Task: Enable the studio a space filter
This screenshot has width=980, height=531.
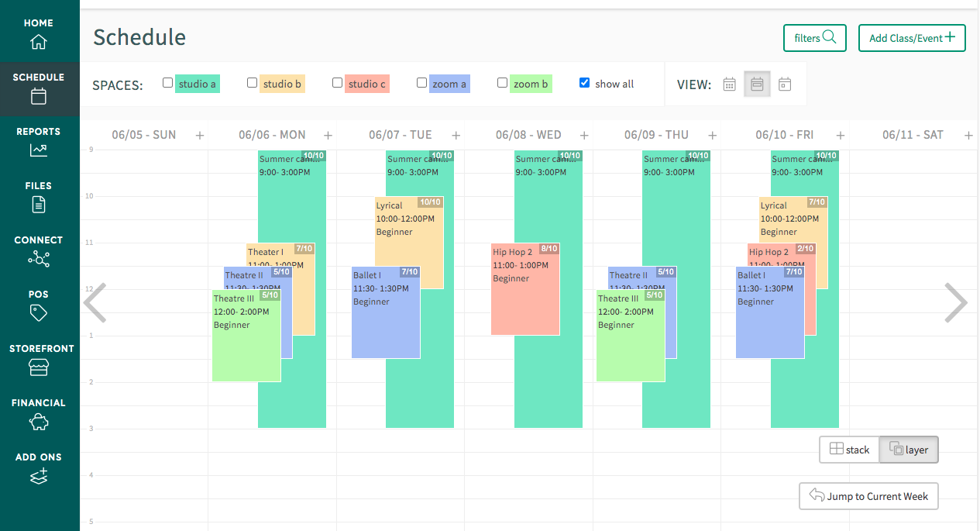Action: coord(167,82)
